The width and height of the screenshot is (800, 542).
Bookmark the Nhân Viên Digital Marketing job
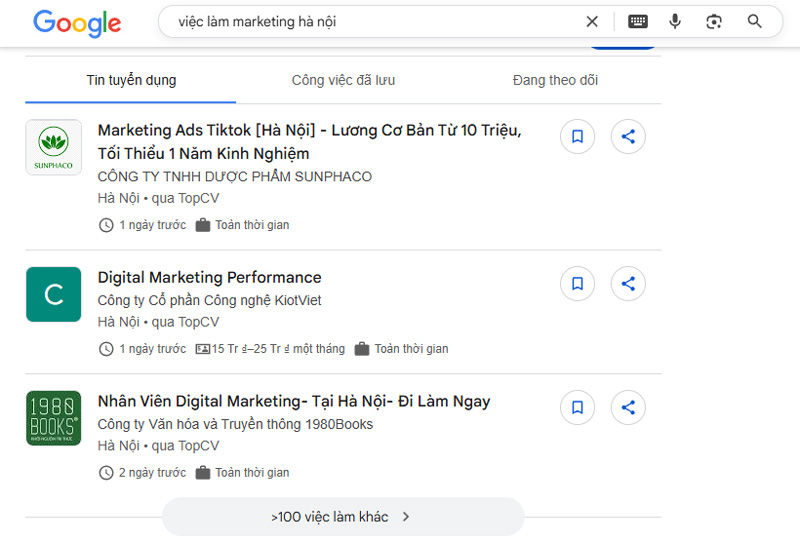pos(578,407)
